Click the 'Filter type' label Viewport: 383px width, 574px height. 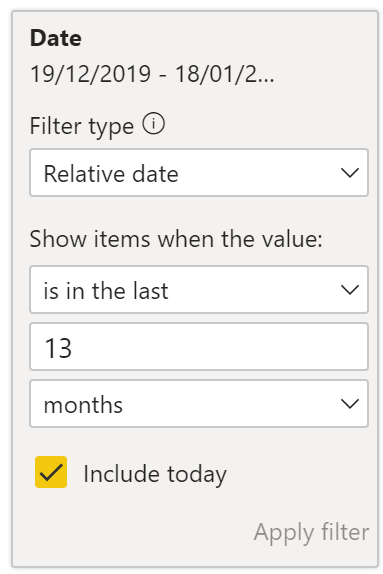[82, 127]
